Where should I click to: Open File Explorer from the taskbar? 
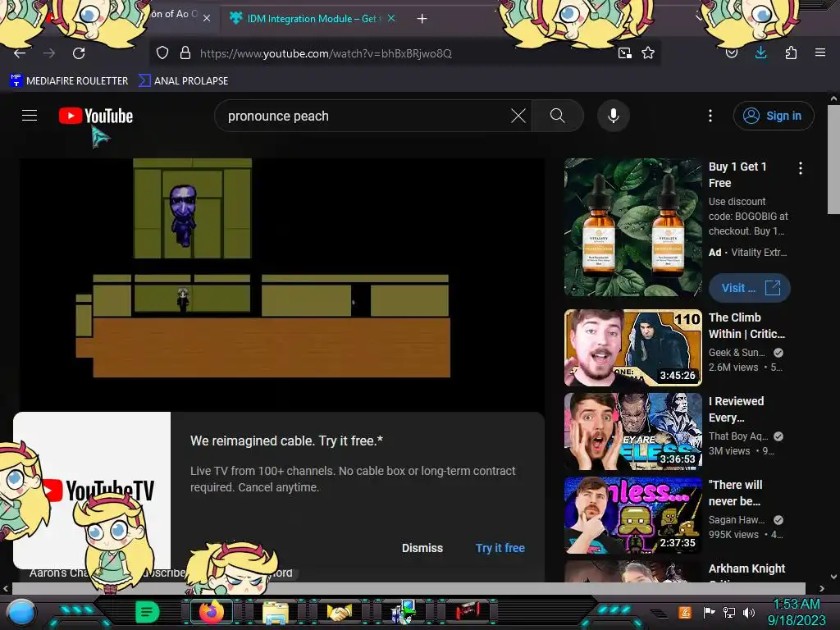[x=276, y=612]
